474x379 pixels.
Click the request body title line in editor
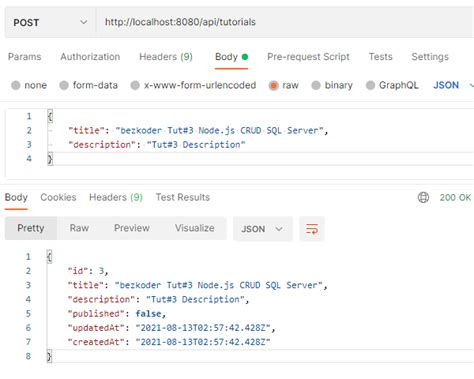click(198, 130)
